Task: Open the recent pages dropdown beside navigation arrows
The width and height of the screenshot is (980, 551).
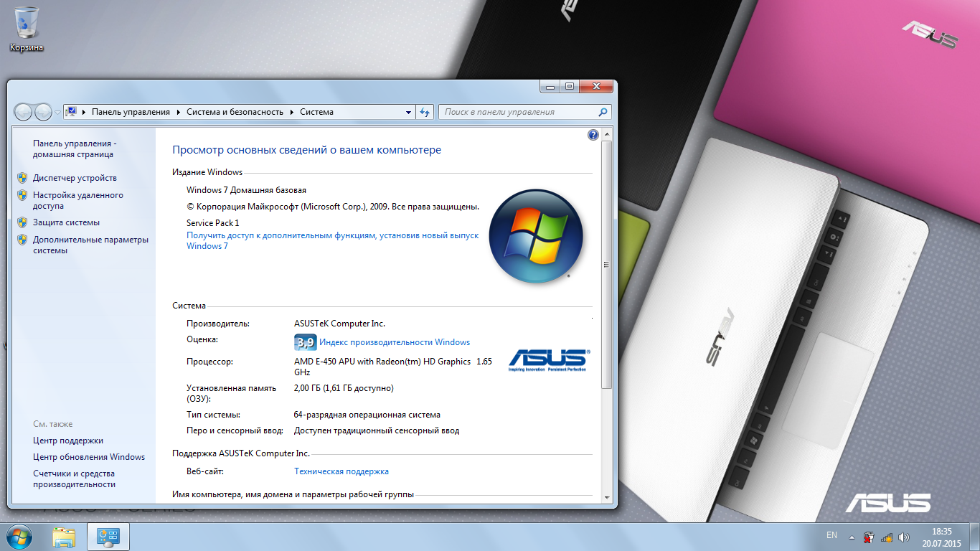Action: [x=57, y=113]
